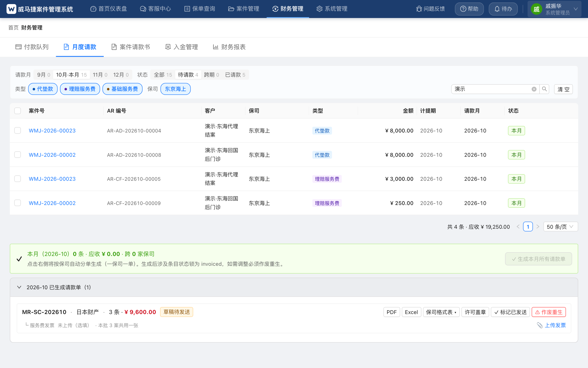Viewport: 588px width, 368px height.
Task: Switch to the 付款队列 tab
Action: [32, 47]
